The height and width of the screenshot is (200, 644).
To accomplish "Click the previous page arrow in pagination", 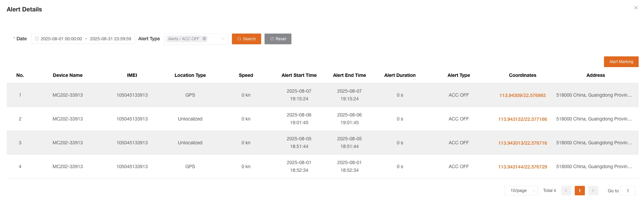I will click(566, 190).
